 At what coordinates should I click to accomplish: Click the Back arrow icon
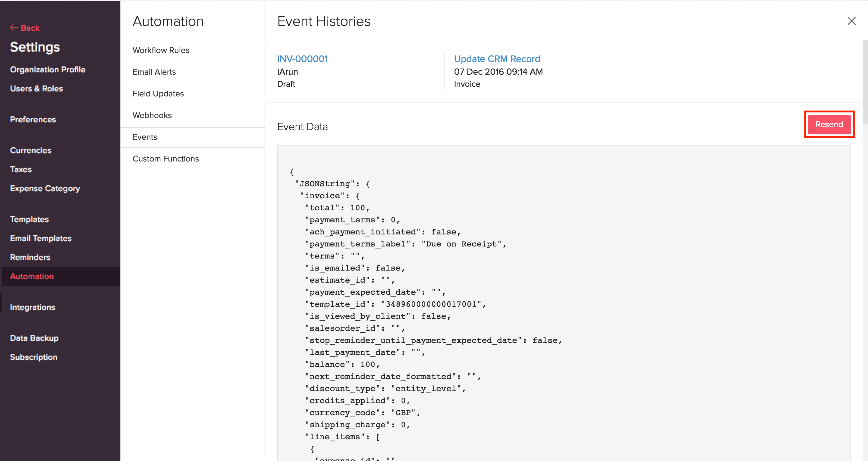14,28
